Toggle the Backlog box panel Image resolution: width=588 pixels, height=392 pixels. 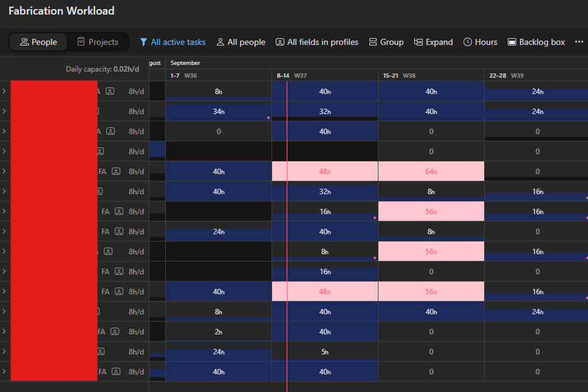tap(536, 42)
